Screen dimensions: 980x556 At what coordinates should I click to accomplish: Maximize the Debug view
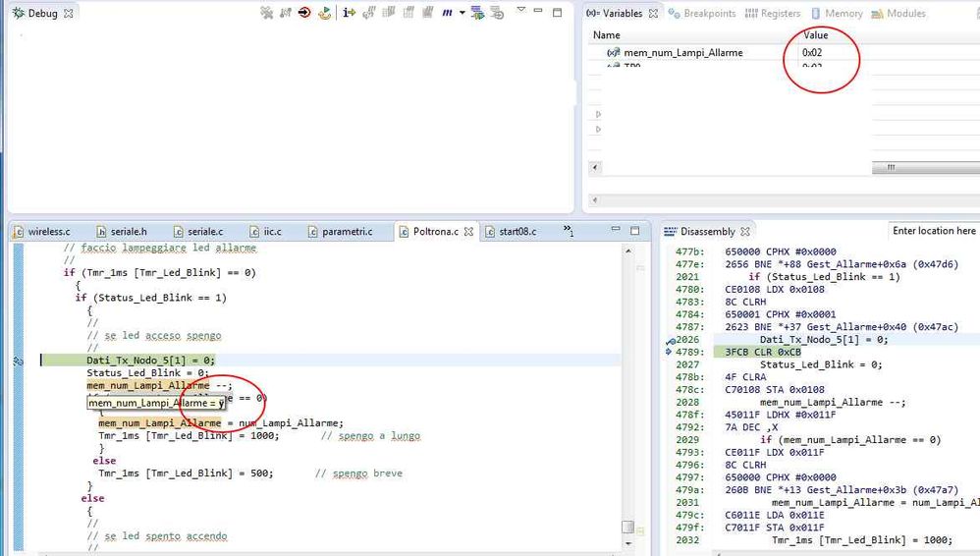coord(558,12)
